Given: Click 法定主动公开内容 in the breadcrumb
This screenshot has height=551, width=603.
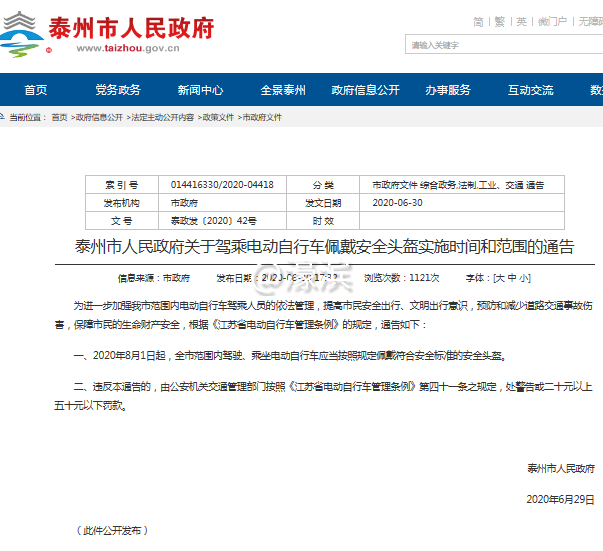Looking at the screenshot, I should (x=162, y=117).
